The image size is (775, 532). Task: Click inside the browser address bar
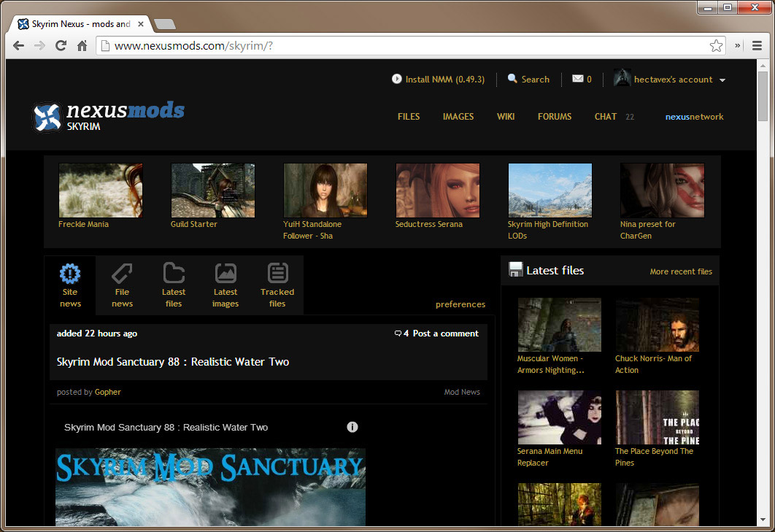coord(292,45)
